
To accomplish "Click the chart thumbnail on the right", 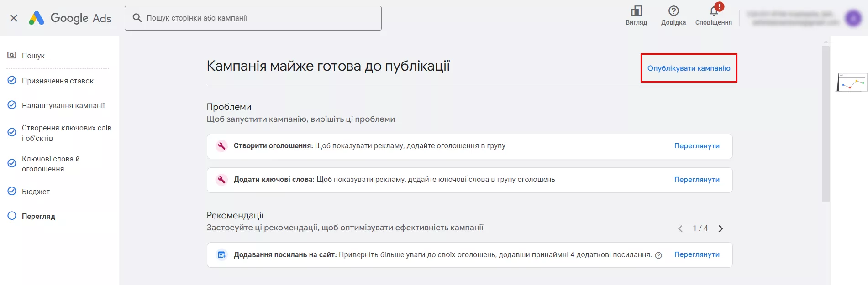I will 852,82.
